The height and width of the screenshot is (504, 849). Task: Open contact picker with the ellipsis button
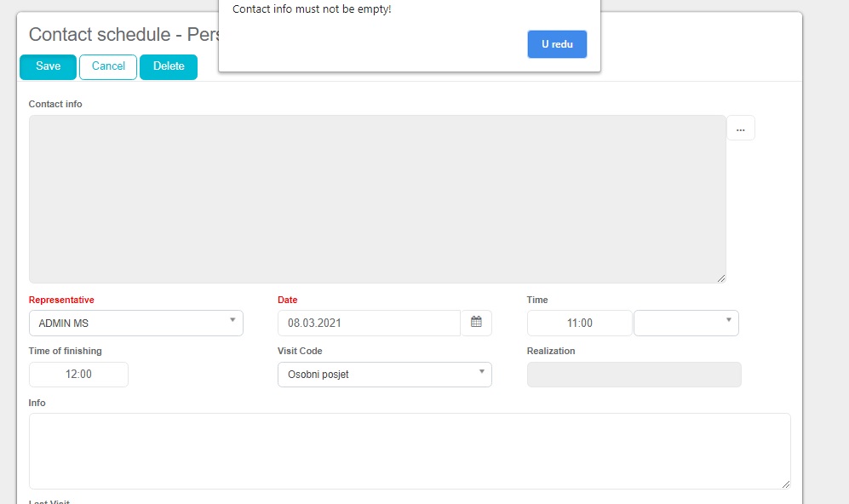pyautogui.click(x=740, y=129)
